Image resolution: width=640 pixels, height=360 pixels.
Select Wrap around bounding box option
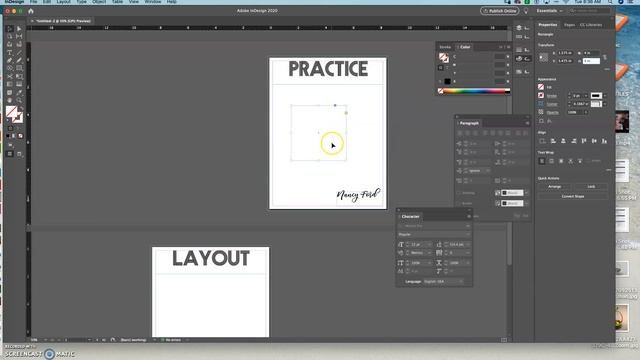(x=551, y=161)
